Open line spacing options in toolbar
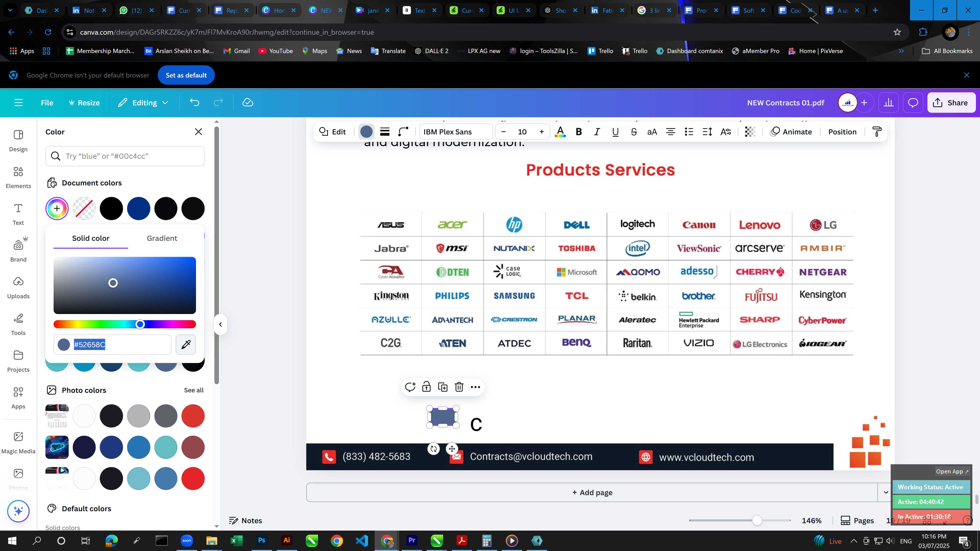The height and width of the screenshot is (551, 980). coord(707,132)
